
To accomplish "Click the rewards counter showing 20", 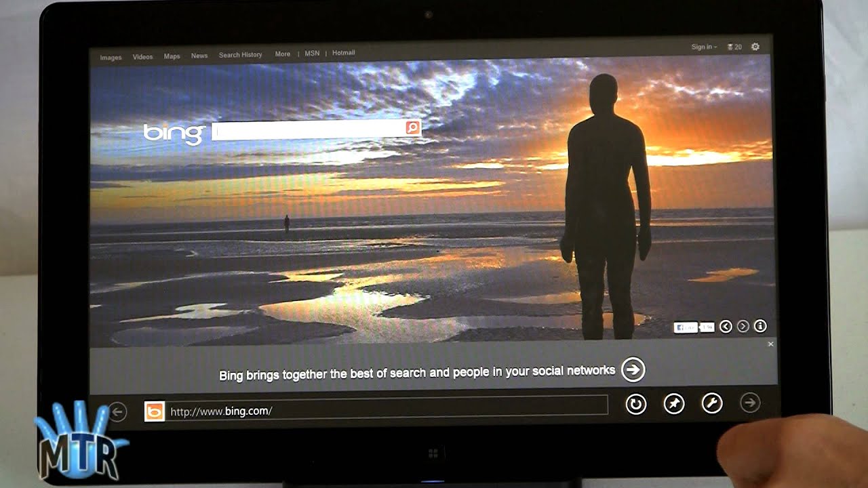I will tap(734, 47).
